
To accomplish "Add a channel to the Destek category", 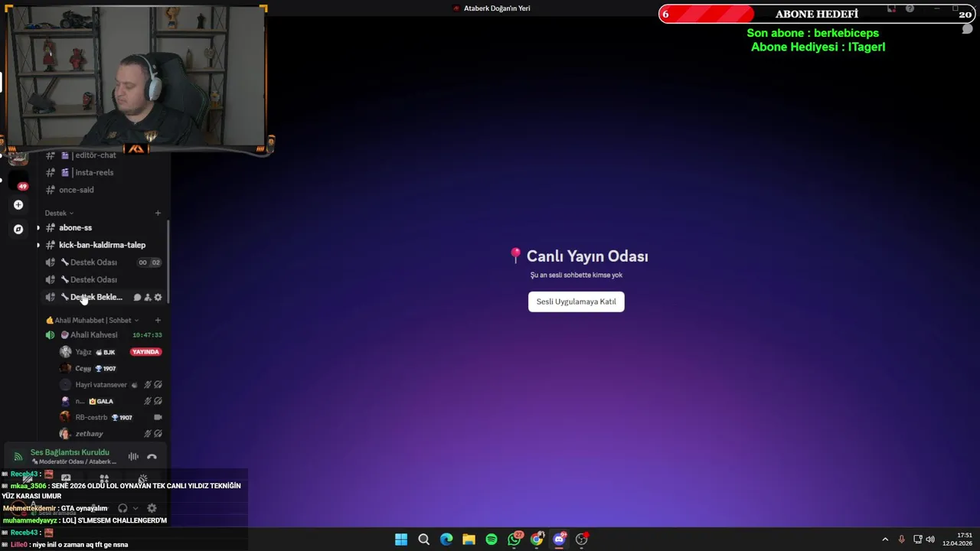I will (158, 213).
